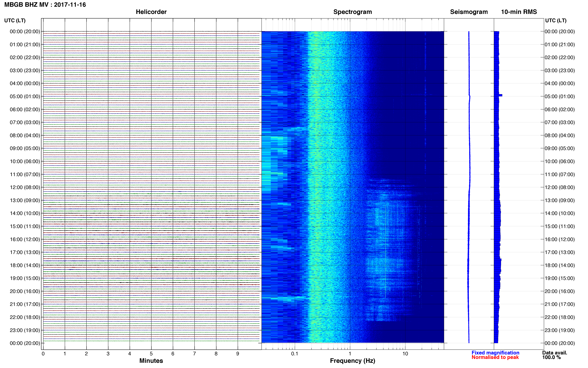Click 10:00 (06:00) label beside the Helicorder

coord(25,161)
